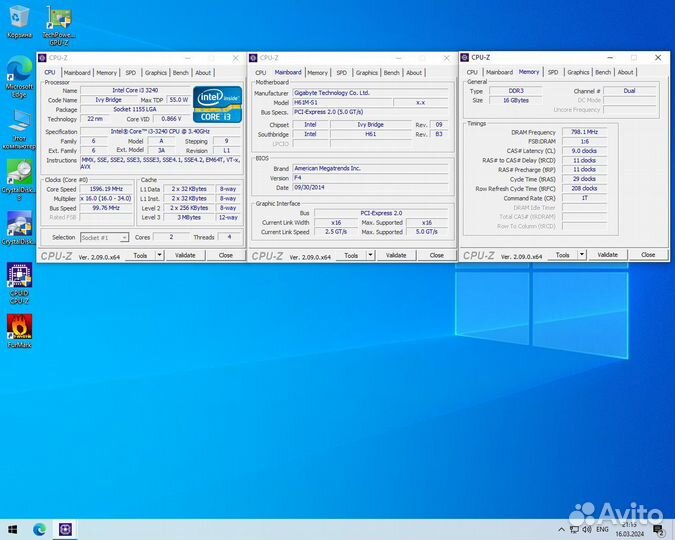
Task: Click the Tools button in the left CPU-Z window
Action: 140,255
